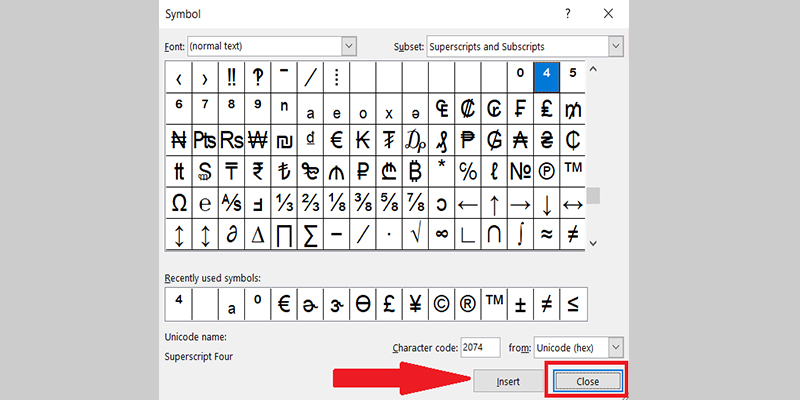Screen dimensions: 800x400
Task: Click the Help question mark button
Action: (x=568, y=14)
